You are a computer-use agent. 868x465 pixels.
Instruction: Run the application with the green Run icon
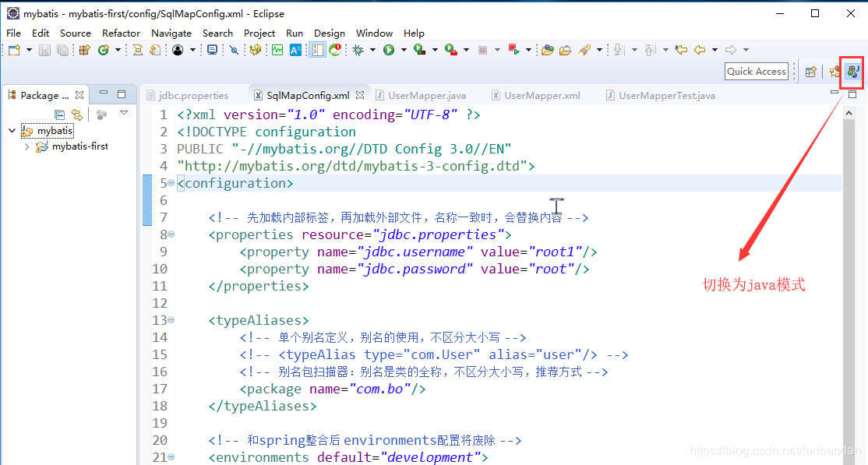click(388, 50)
